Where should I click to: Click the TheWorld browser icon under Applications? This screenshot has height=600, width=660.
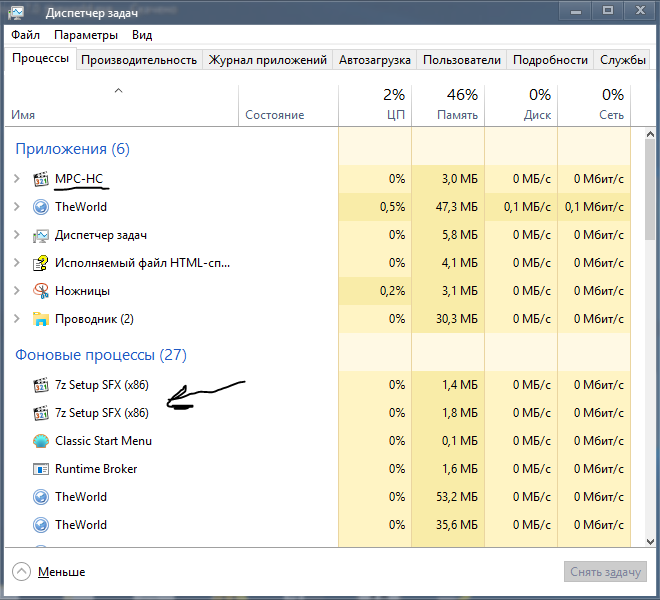pos(41,207)
